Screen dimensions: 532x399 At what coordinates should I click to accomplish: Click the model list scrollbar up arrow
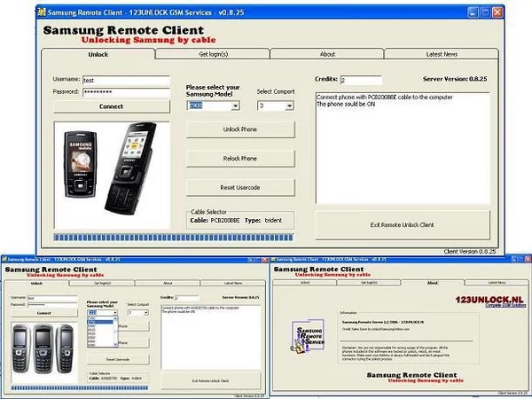(115, 318)
